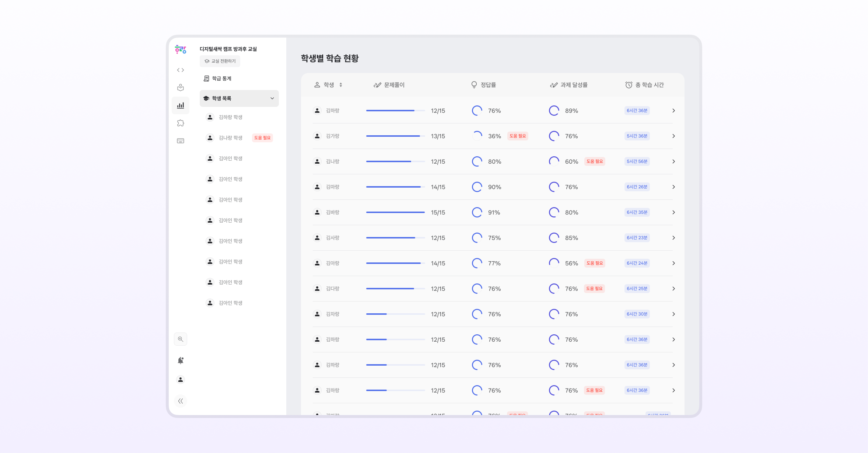This screenshot has height=453, width=868.
Task: Click the puzzle piece sidebar icon
Action: tap(181, 123)
